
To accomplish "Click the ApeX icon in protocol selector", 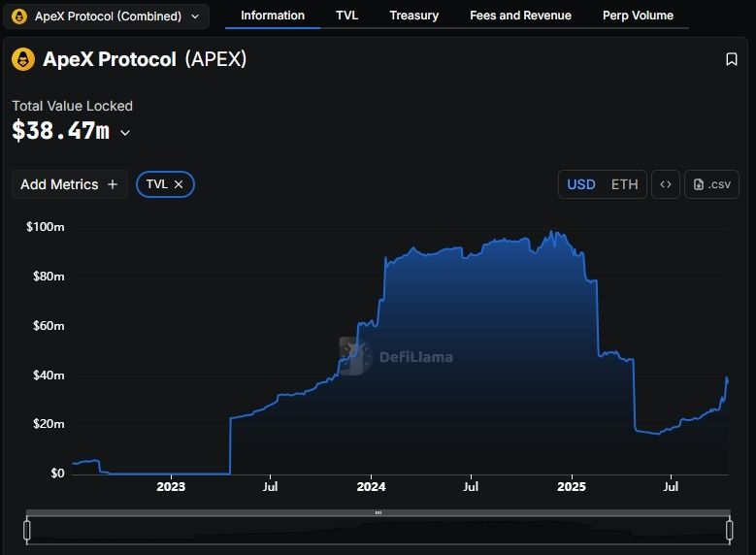I will tap(19, 16).
